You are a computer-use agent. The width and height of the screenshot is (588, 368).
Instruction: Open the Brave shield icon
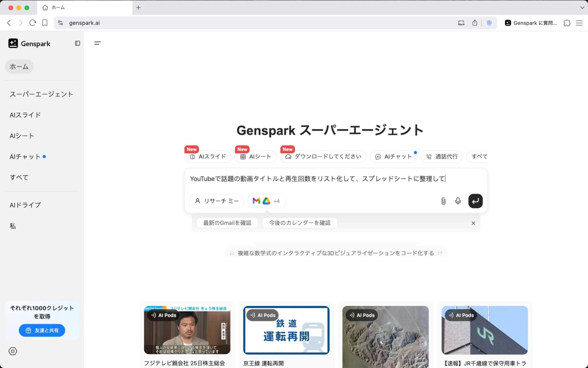coord(489,23)
